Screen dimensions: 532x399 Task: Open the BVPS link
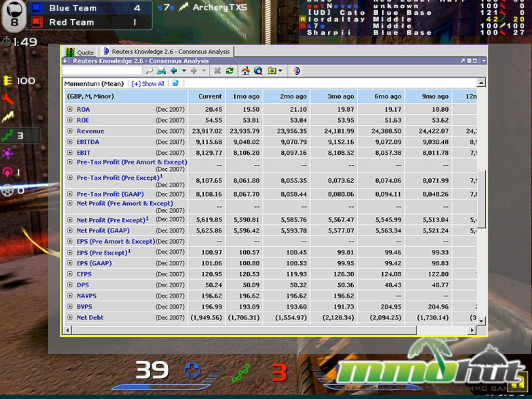click(x=85, y=307)
